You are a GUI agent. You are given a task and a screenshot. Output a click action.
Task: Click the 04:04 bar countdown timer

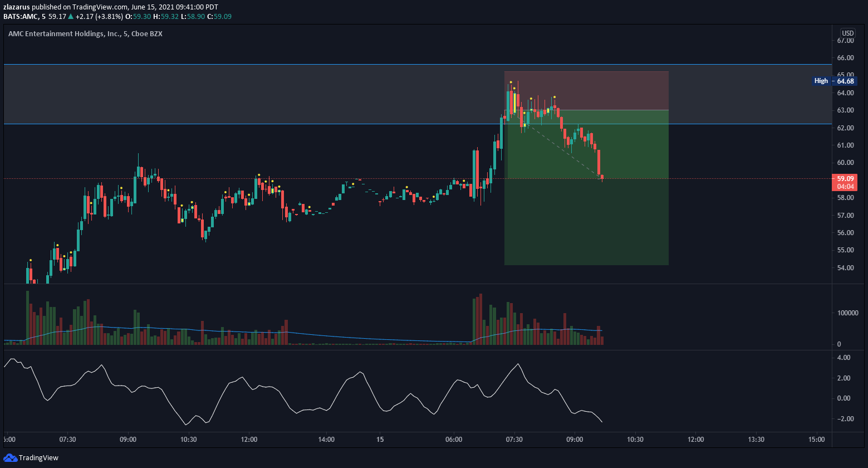pyautogui.click(x=844, y=187)
